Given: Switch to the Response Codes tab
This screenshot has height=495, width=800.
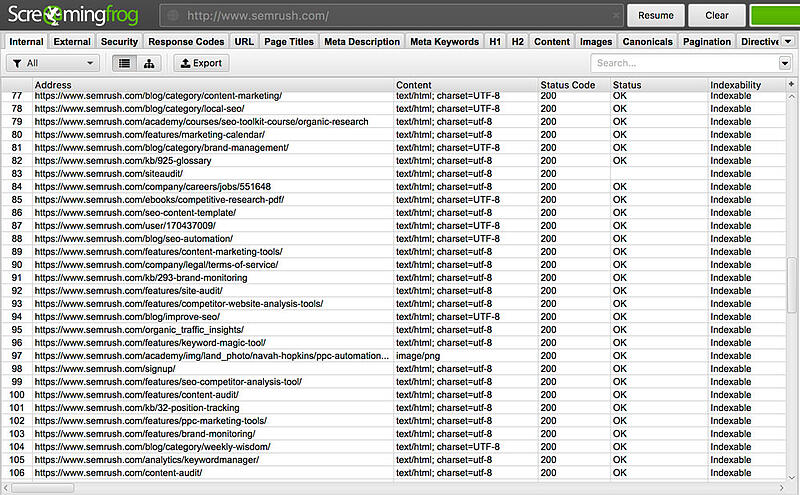Looking at the screenshot, I should pos(186,42).
